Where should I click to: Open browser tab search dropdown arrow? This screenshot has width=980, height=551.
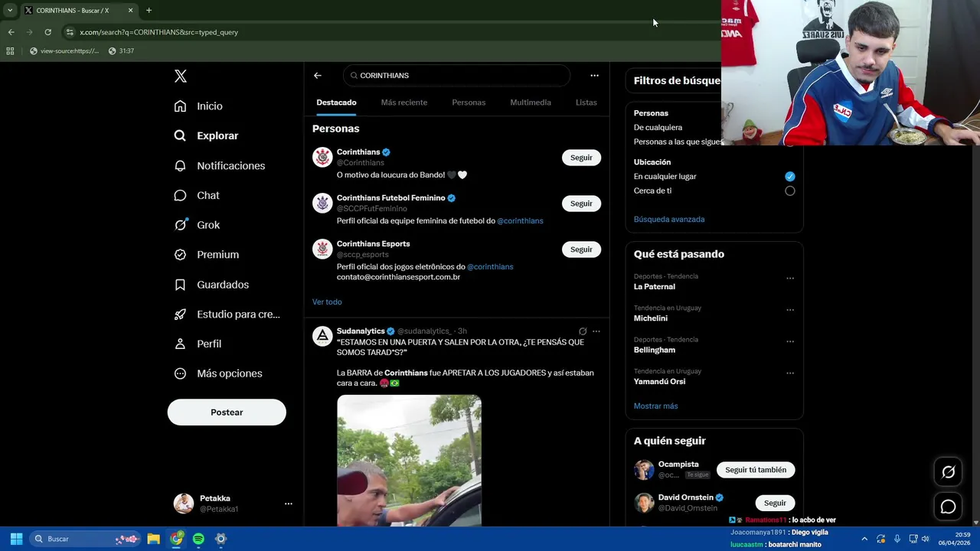coord(10,11)
